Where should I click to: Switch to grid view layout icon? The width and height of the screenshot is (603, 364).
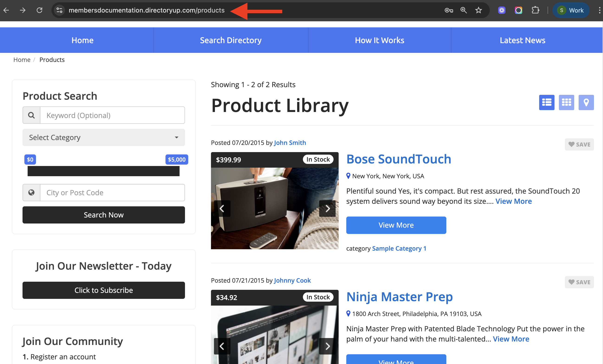pos(566,102)
